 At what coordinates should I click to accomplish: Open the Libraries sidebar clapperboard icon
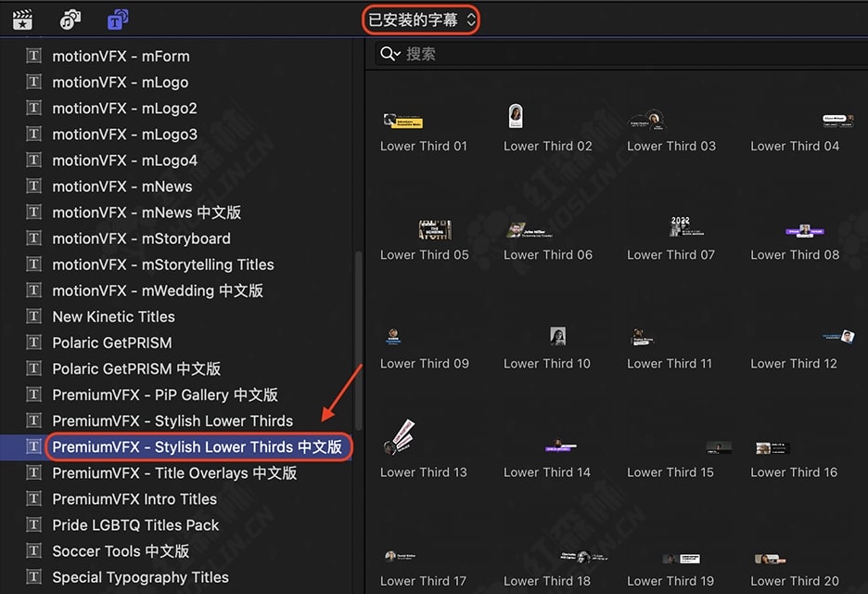point(22,19)
